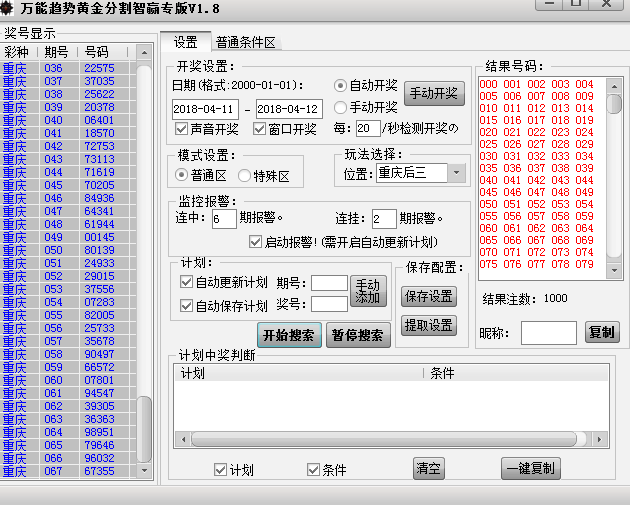Click the 连挂 alarm count field

(x=384, y=218)
